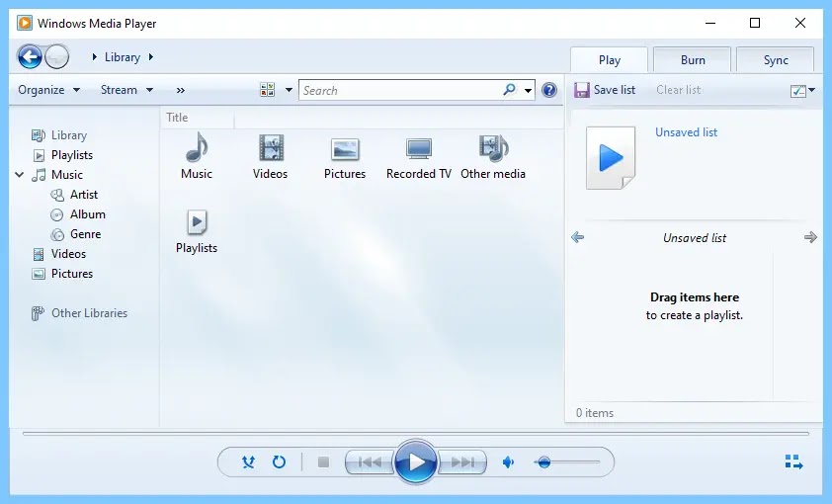Click the italic Unsaved list heading
Screen dimensions: 832x504
(x=695, y=238)
